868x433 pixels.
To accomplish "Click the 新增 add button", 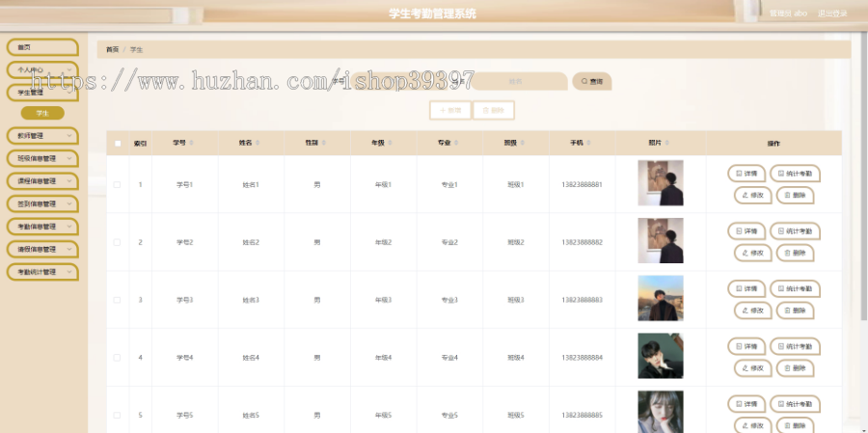I will (450, 110).
